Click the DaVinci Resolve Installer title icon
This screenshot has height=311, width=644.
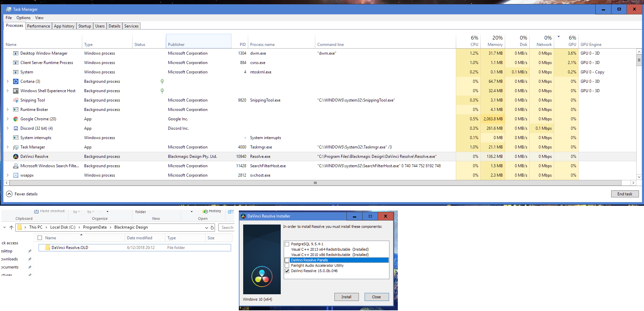click(x=243, y=216)
